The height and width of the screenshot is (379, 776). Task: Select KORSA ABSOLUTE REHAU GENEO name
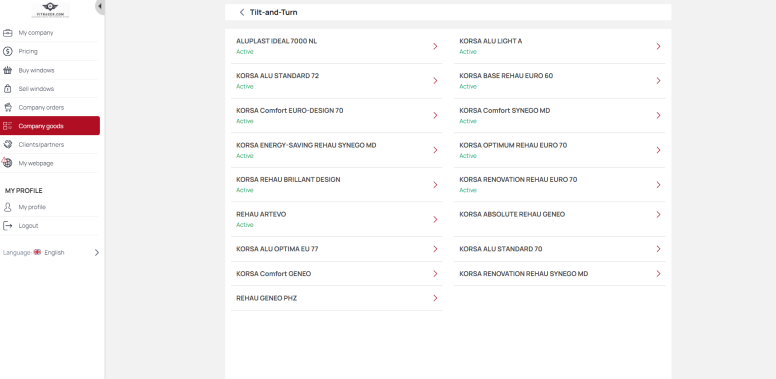coord(512,214)
